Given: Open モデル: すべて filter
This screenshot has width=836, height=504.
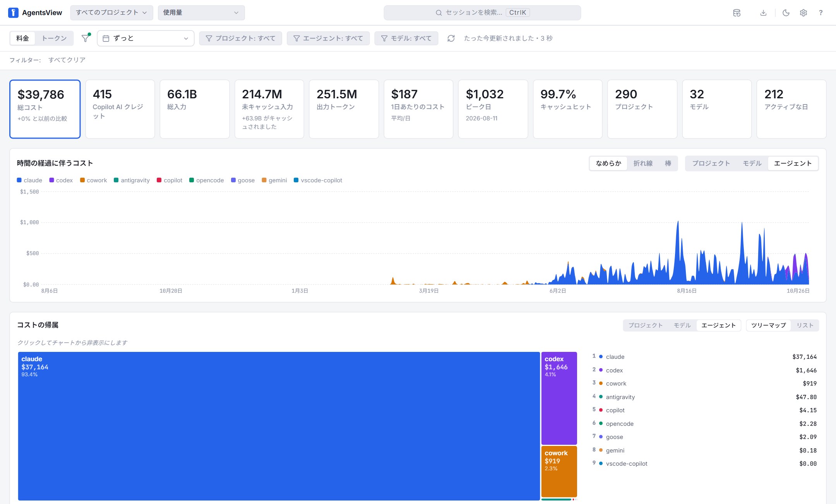Looking at the screenshot, I should [406, 38].
